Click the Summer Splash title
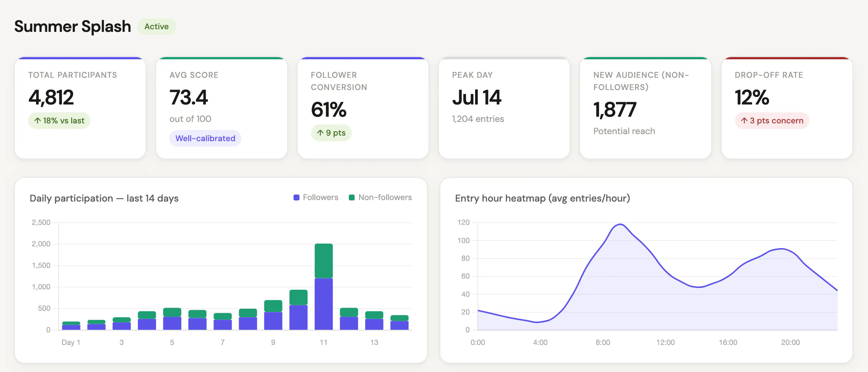 73,27
